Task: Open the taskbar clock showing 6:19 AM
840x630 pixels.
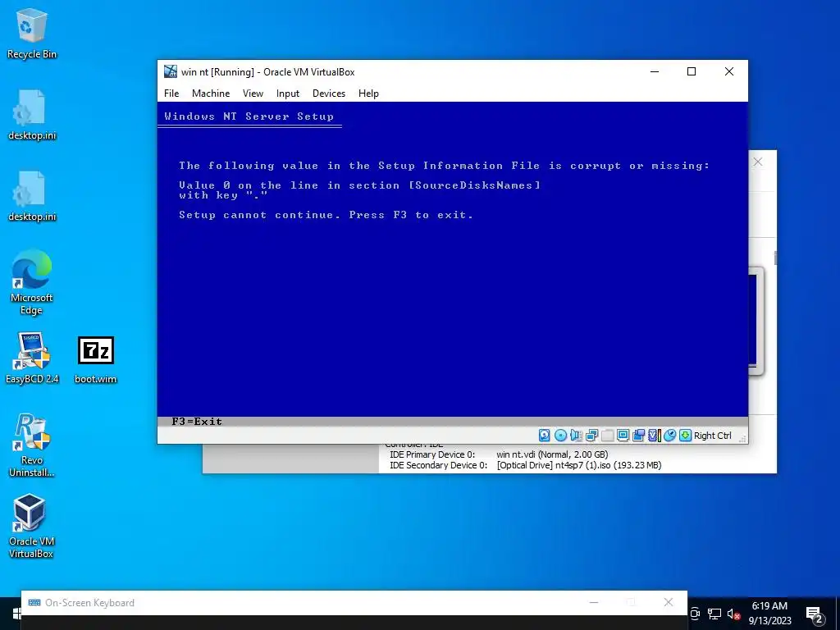Action: (769, 614)
